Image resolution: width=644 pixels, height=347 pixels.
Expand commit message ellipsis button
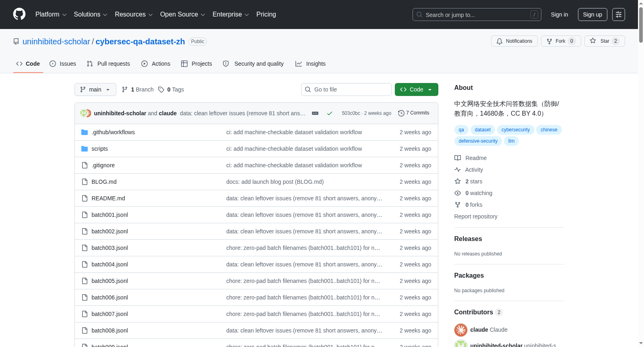click(315, 113)
